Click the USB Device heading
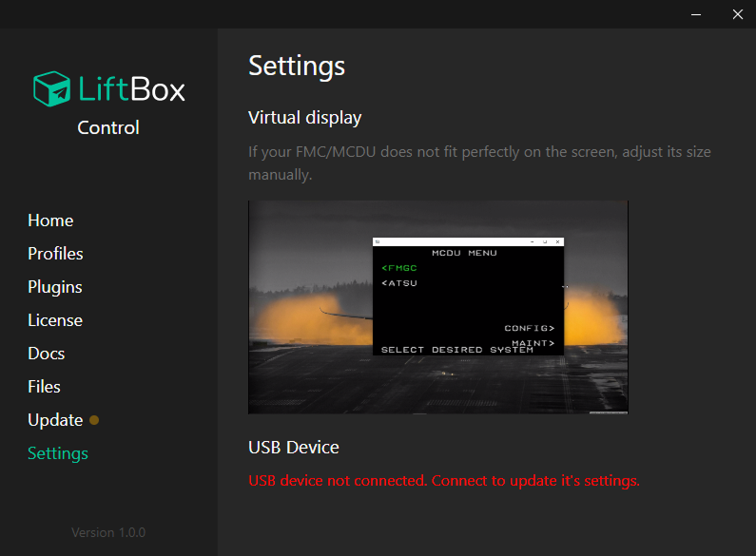Image resolution: width=756 pixels, height=556 pixels. tap(294, 447)
